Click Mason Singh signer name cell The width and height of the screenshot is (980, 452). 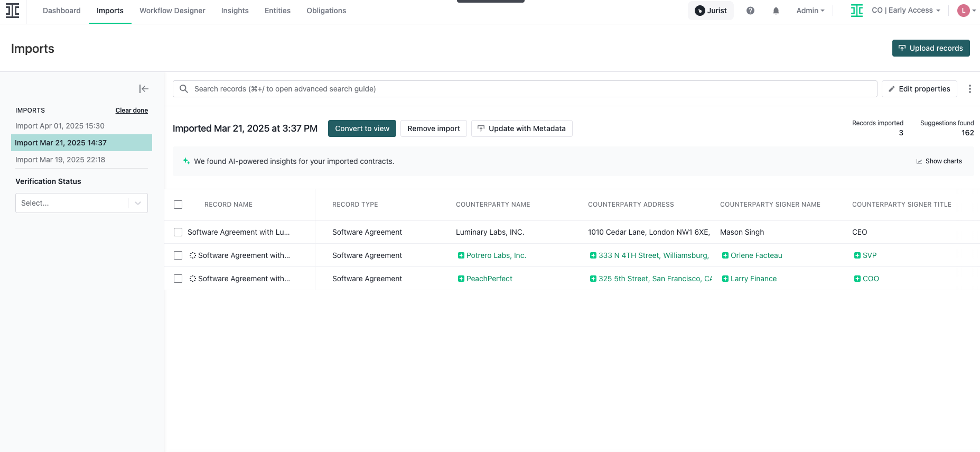[742, 232]
